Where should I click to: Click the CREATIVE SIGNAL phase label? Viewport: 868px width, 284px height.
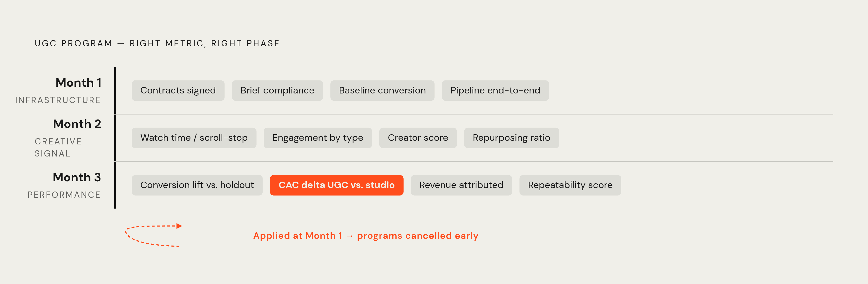point(58,148)
